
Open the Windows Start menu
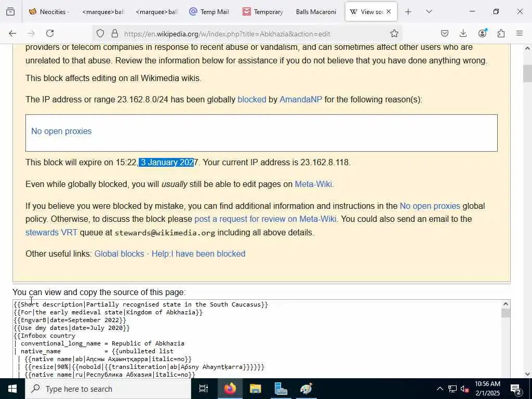pyautogui.click(x=12, y=389)
